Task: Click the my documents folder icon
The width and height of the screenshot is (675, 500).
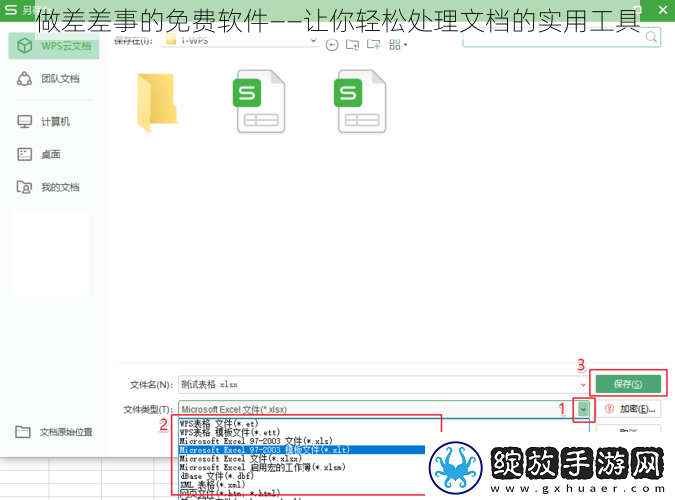Action: point(24,187)
